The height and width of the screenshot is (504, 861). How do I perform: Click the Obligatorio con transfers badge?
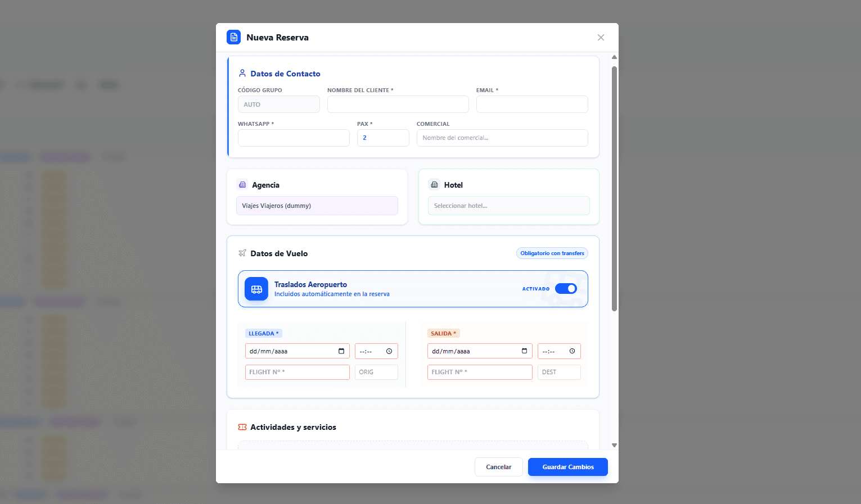552,253
